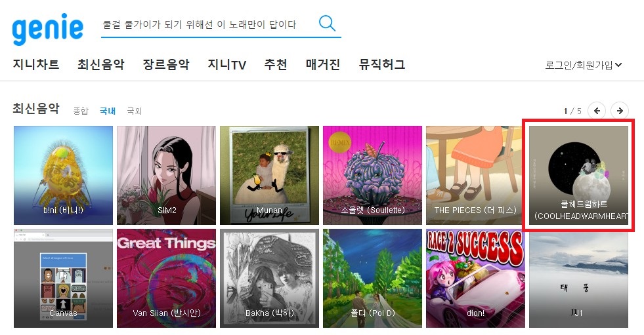Viewport: 644px width, 335px height.
Task: Open the Van Siian (반시안) Great Things album
Action: click(x=166, y=278)
